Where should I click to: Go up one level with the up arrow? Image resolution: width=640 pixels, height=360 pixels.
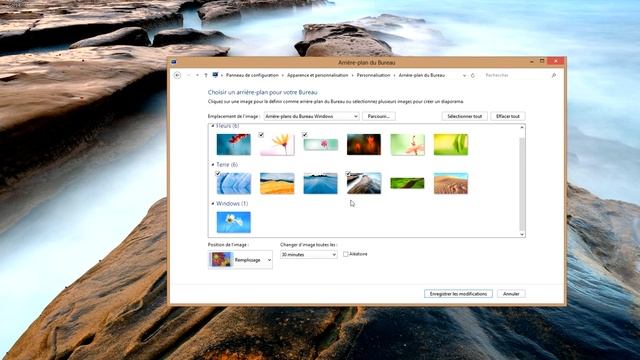click(x=206, y=75)
